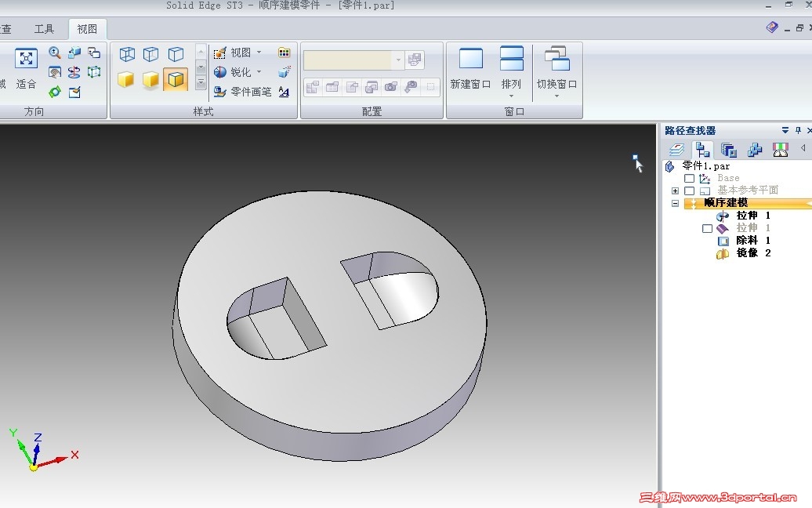This screenshot has width=812, height=508.
Task: Switch to the 工具 ribbon tab
Action: click(x=44, y=29)
